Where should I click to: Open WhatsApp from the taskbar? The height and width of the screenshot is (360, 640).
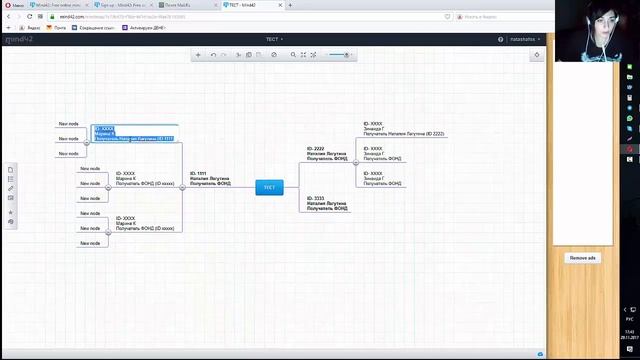pyautogui.click(x=629, y=118)
